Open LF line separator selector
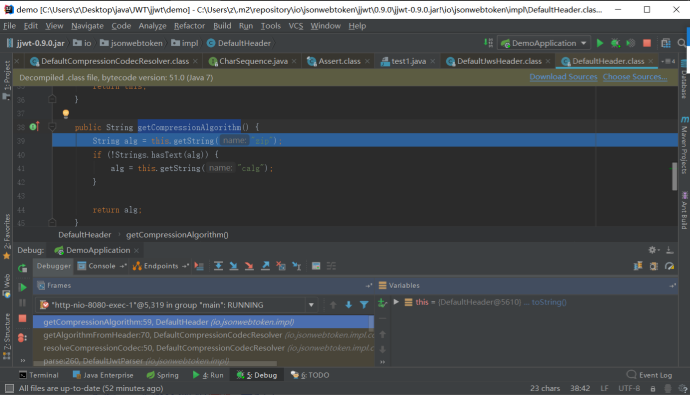Screen dimensions: 690x395 [x=604, y=388]
